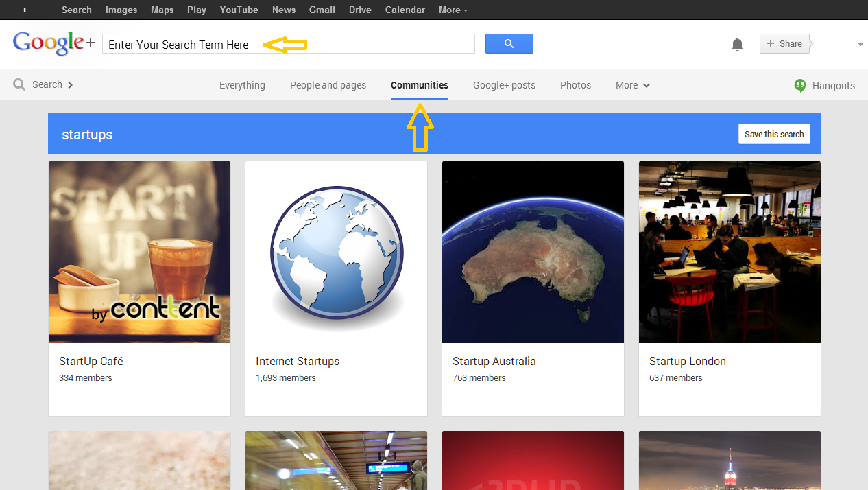Switch to the Everything tab
Viewport: 868px width, 490px height.
click(x=242, y=85)
